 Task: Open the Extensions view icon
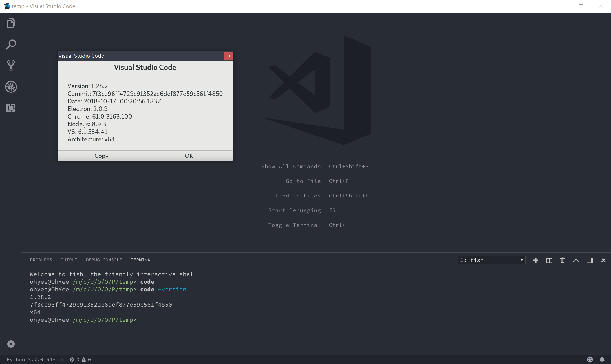click(x=11, y=108)
